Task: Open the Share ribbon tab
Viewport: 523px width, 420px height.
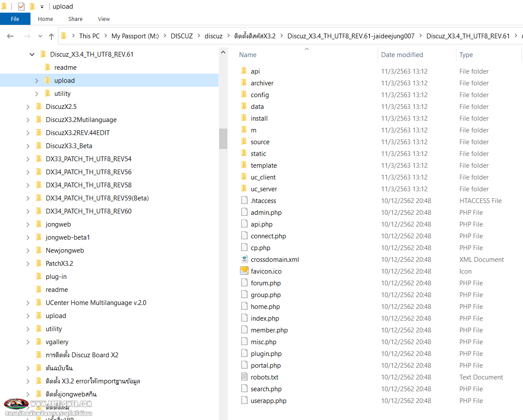Action: (75, 19)
